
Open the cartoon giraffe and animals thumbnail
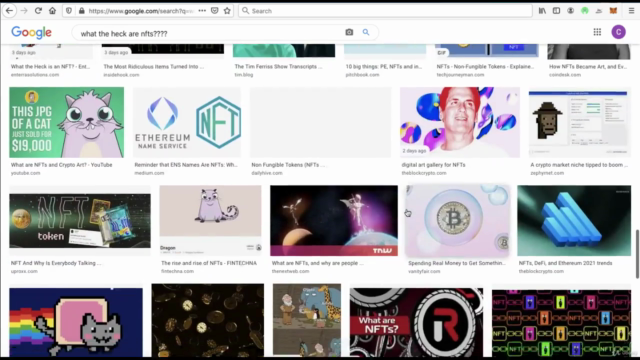[x=307, y=320]
